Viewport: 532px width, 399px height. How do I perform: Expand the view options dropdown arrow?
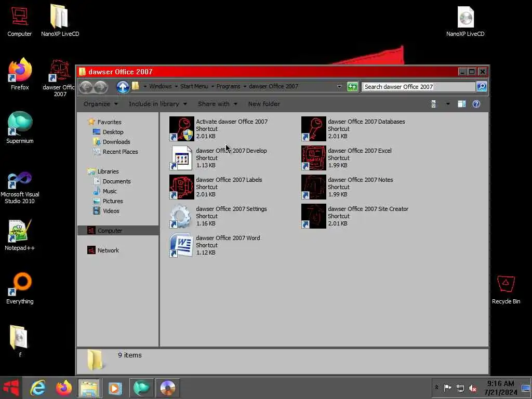pos(448,104)
